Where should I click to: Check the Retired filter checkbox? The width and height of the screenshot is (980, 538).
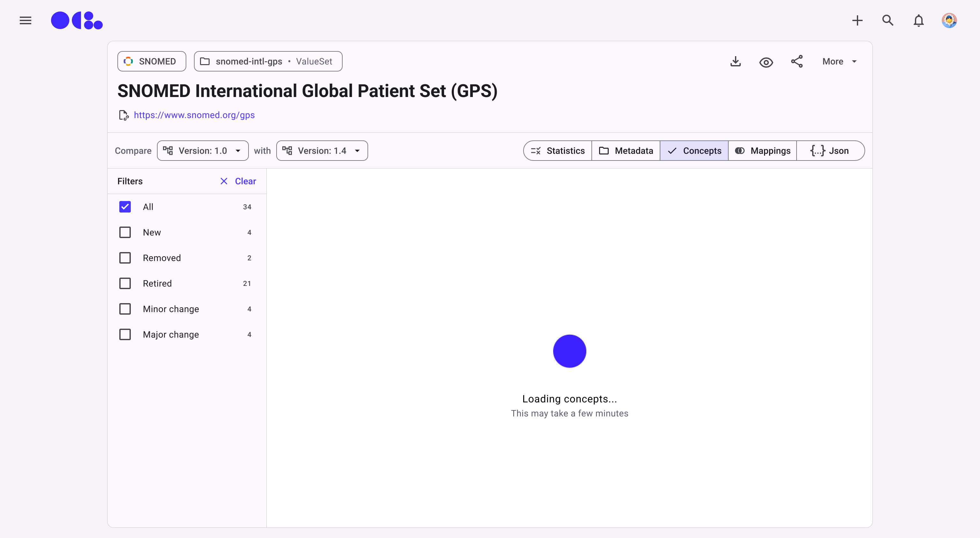pyautogui.click(x=125, y=283)
